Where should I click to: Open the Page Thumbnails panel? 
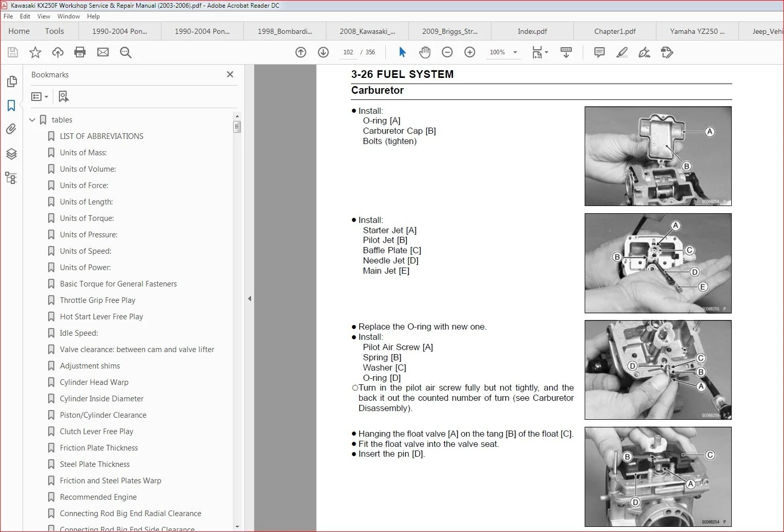click(11, 81)
